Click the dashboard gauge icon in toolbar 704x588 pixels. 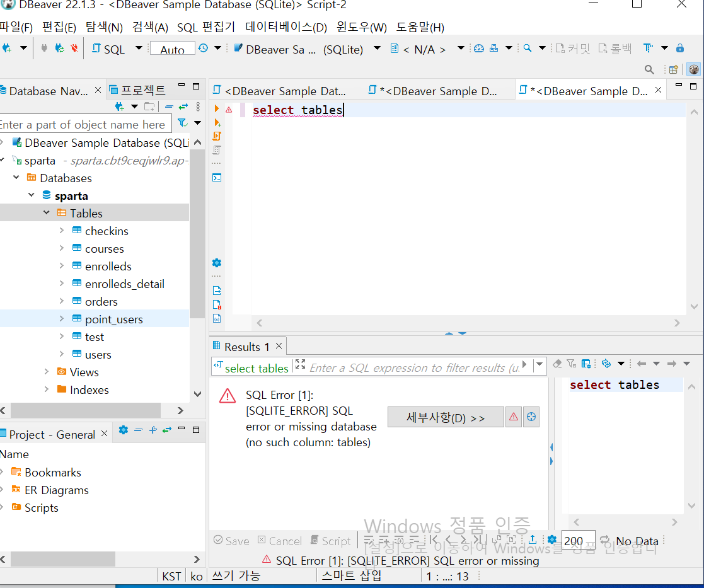[479, 48]
